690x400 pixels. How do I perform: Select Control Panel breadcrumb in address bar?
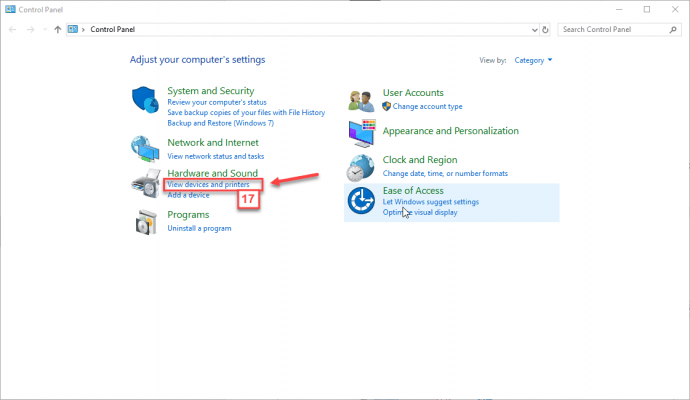[x=113, y=29]
